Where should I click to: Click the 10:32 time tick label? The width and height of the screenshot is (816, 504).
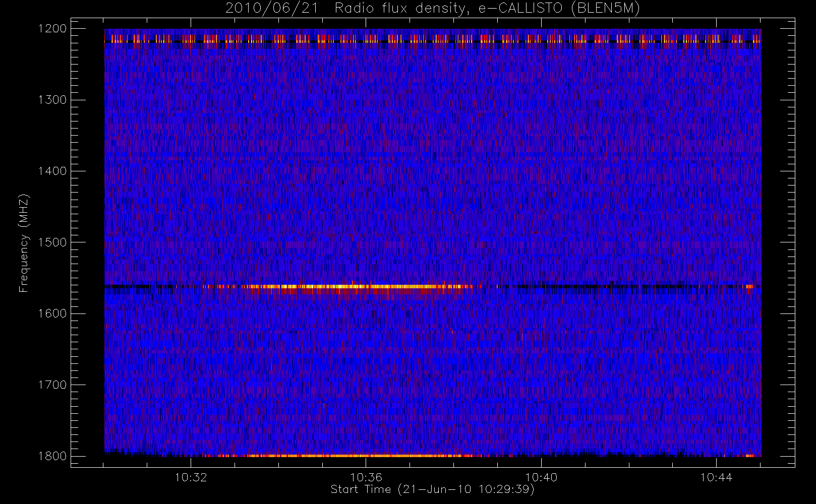[191, 477]
